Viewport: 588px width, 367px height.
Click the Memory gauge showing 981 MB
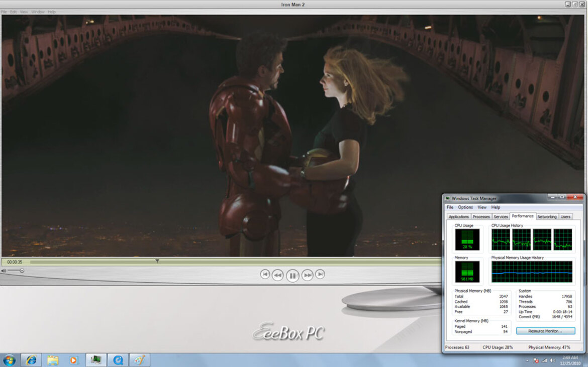point(467,272)
